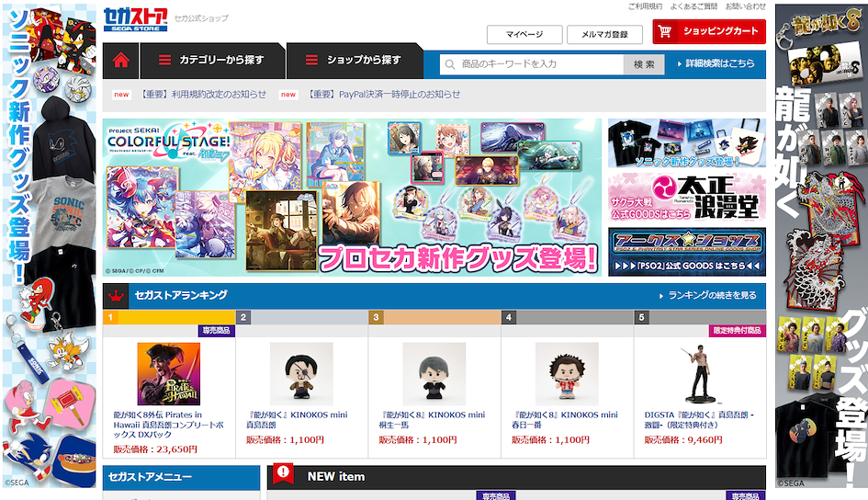Open KINOKOS mini 春日一番 title link

coord(565,420)
